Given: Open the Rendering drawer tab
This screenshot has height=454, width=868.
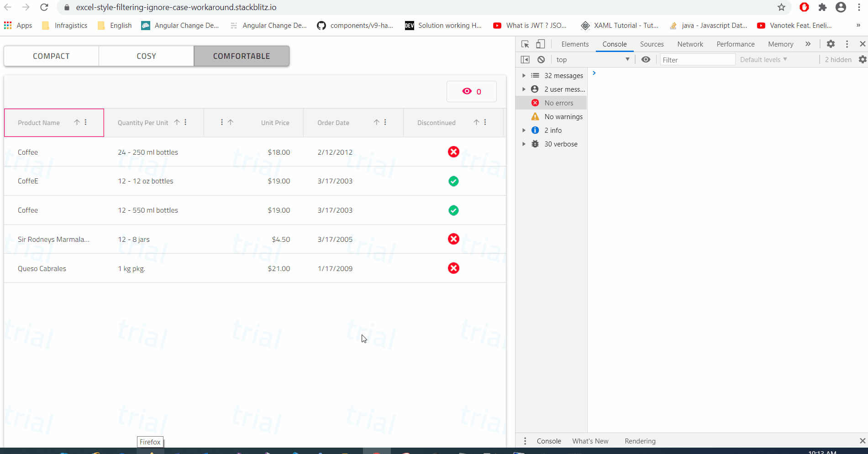Looking at the screenshot, I should pyautogui.click(x=640, y=441).
